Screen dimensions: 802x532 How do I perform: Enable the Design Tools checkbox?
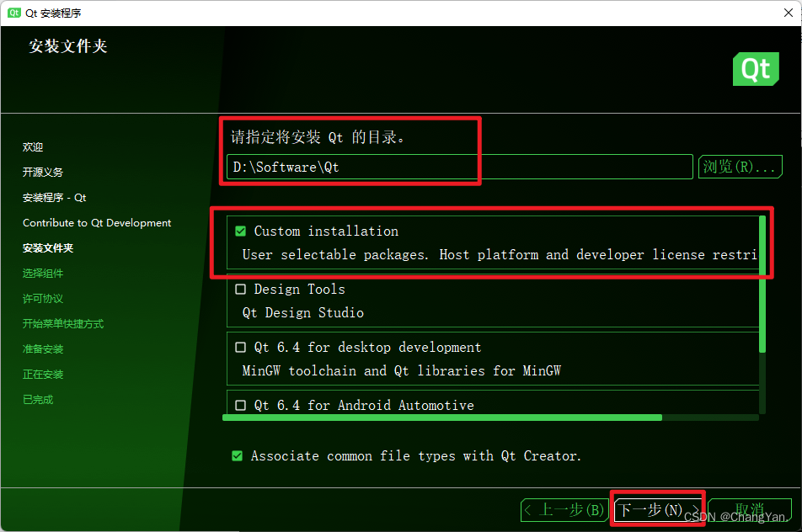[240, 290]
